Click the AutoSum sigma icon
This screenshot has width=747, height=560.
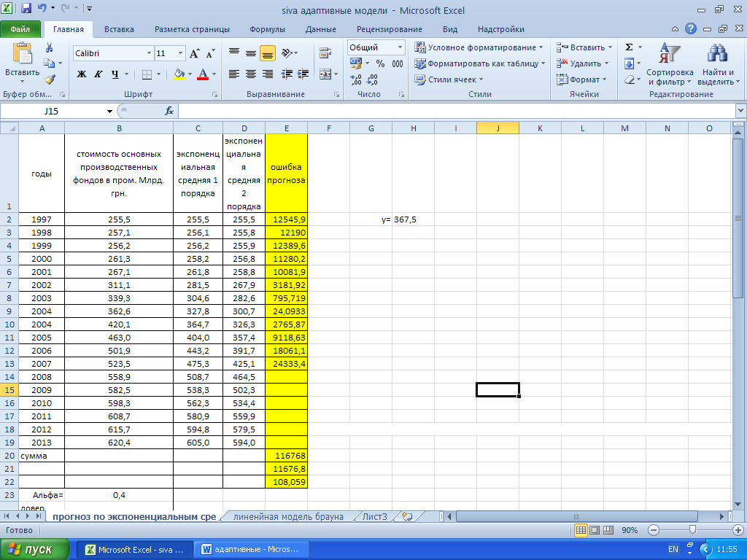pos(629,47)
